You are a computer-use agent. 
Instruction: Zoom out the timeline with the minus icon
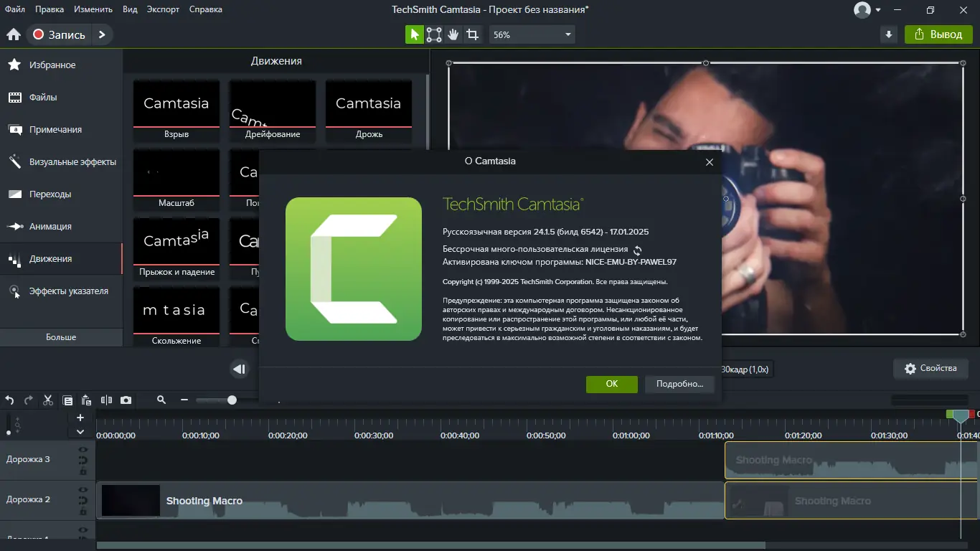(184, 400)
